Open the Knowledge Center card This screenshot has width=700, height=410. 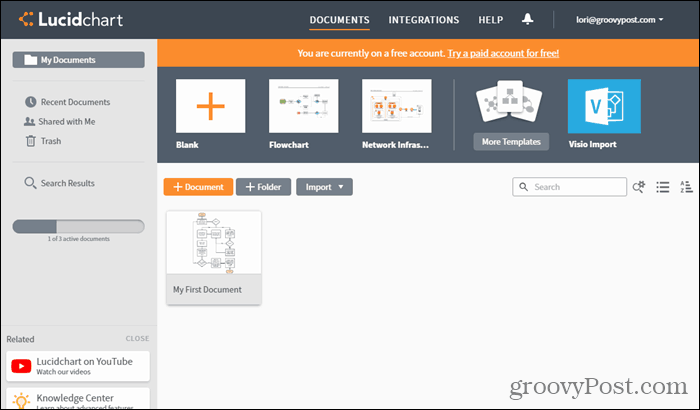point(78,398)
